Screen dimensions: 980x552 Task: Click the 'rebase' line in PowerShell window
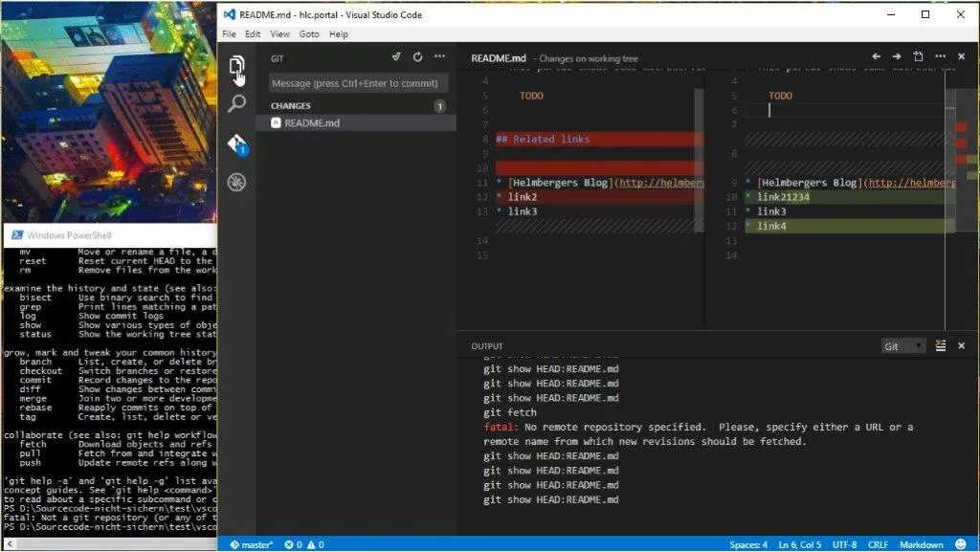click(110, 408)
